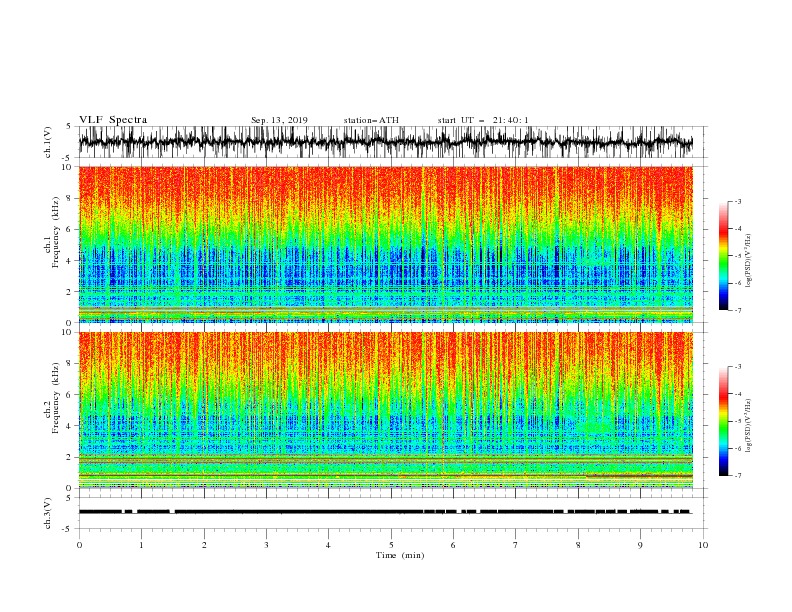792x612 pixels.
Task: Click time axis tick label "5" below ch.3 panel
Action: [x=391, y=545]
